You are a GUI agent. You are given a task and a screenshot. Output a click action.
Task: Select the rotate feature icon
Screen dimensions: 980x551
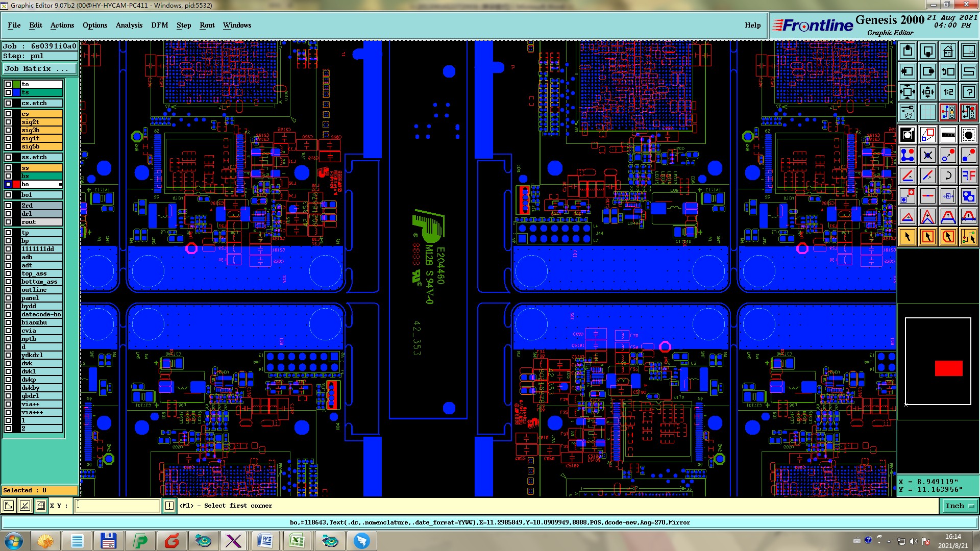click(948, 176)
